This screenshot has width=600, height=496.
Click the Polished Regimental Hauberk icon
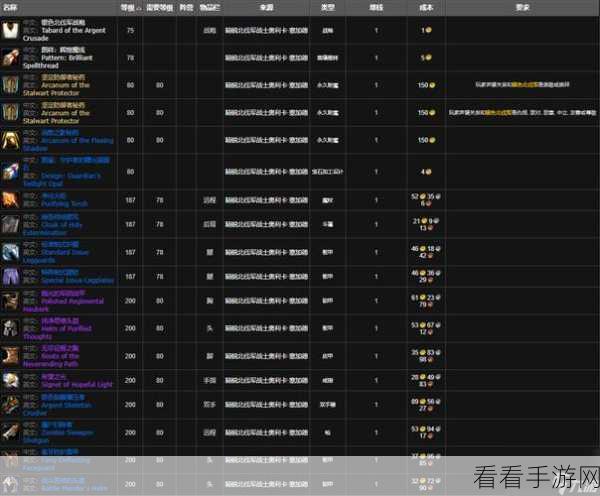(10, 301)
